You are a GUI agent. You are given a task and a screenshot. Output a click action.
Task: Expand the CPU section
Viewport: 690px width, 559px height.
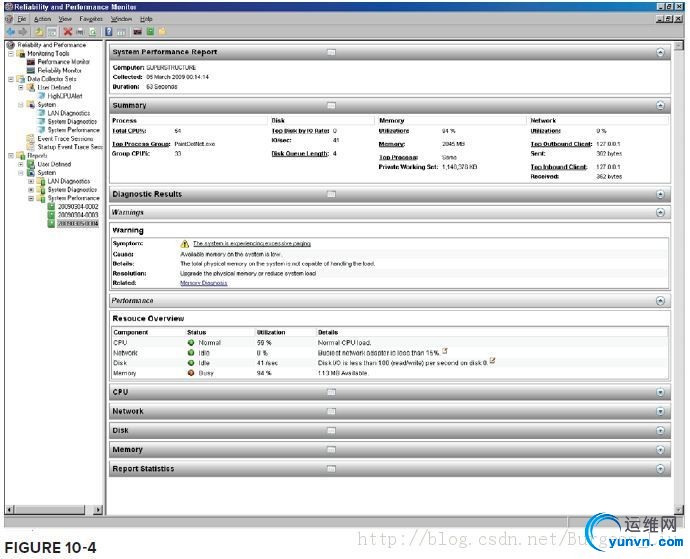pos(660,393)
